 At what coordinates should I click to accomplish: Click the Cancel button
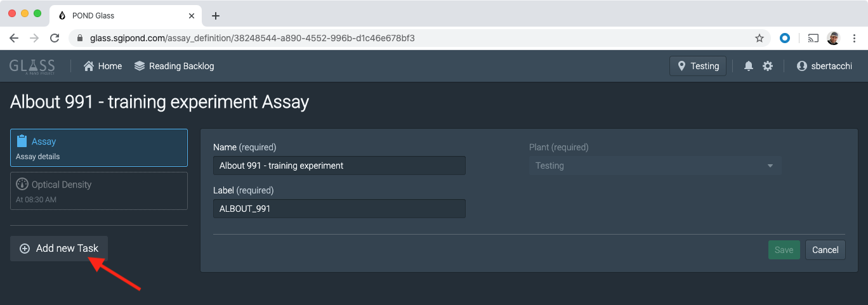(825, 250)
